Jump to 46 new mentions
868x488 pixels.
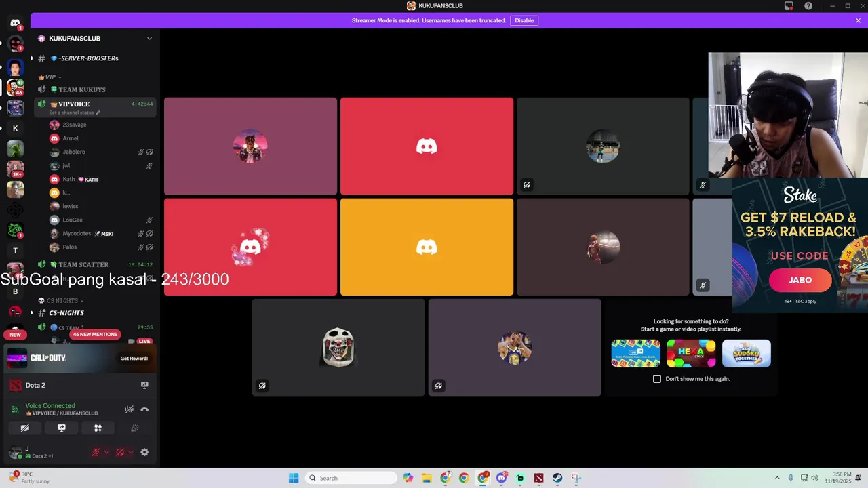95,334
